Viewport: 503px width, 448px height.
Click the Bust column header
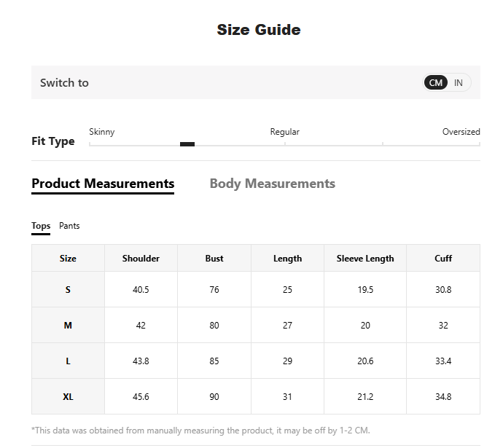point(214,258)
